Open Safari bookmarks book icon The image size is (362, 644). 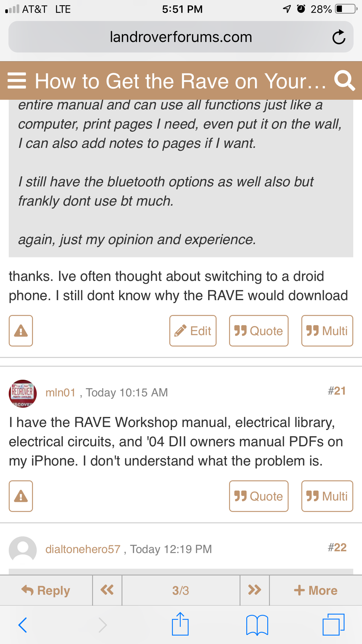click(257, 625)
